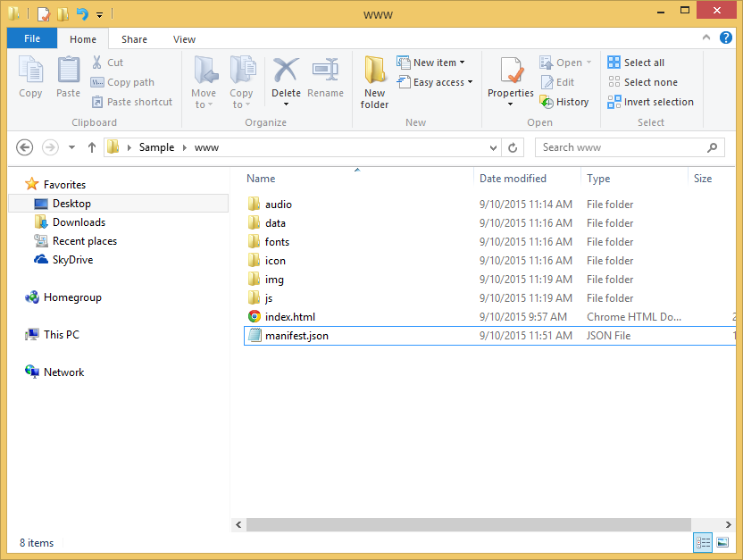Open file History from the ribbon
The image size is (743, 560).
tap(564, 102)
